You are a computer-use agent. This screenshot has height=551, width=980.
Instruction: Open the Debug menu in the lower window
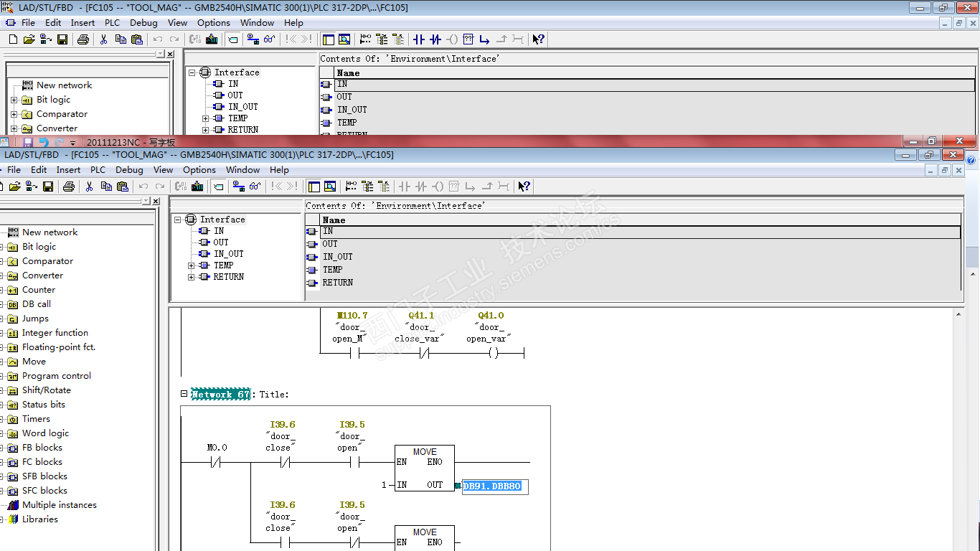click(129, 170)
